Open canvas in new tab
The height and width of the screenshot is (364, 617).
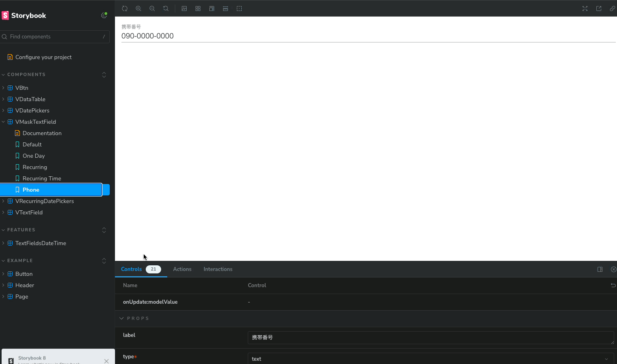pos(599,8)
